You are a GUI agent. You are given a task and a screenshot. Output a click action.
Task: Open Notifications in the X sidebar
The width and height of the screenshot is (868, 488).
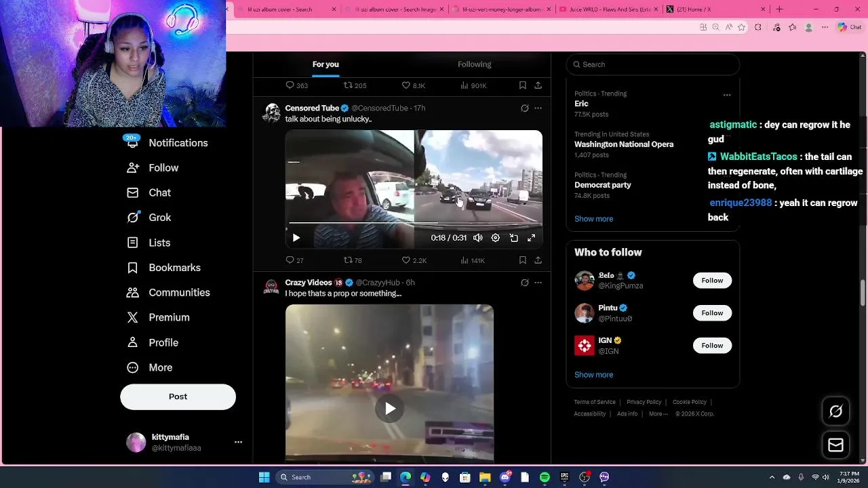click(x=167, y=143)
